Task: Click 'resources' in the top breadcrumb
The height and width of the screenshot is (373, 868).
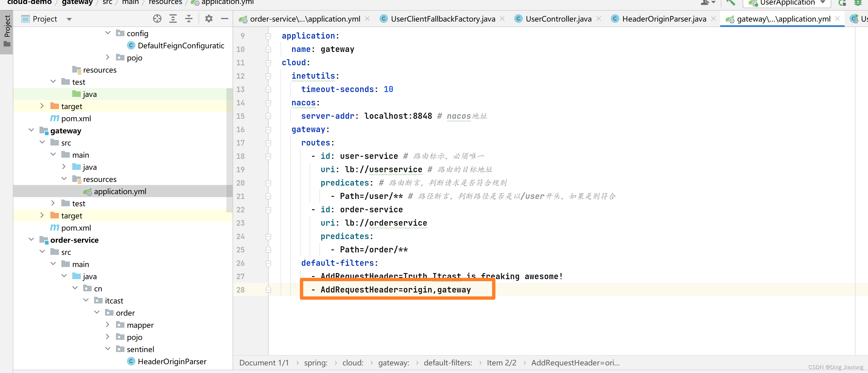Action: tap(165, 2)
